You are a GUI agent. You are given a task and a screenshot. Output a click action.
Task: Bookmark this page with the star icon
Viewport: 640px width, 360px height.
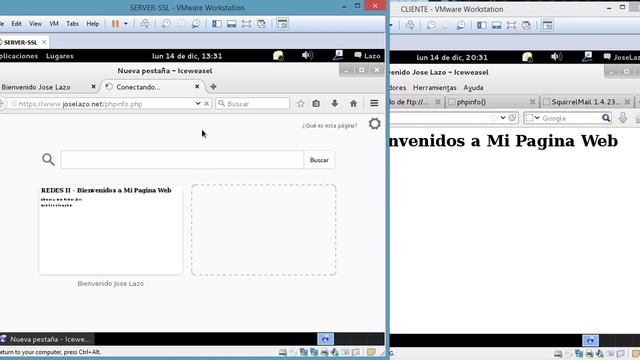(x=301, y=104)
